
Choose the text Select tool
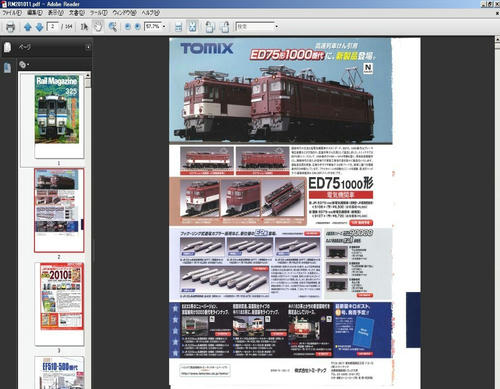[84, 27]
